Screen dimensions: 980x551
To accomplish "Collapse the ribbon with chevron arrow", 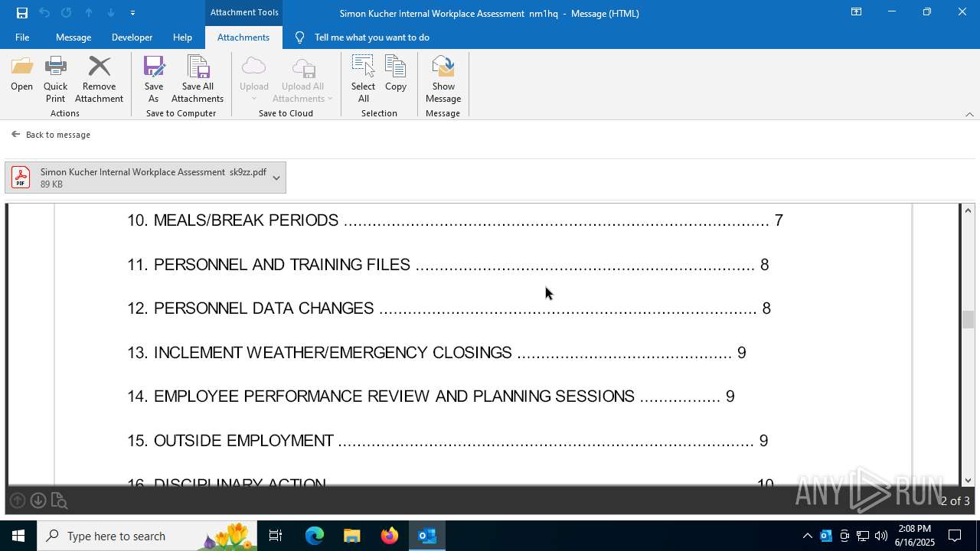I will (x=969, y=114).
